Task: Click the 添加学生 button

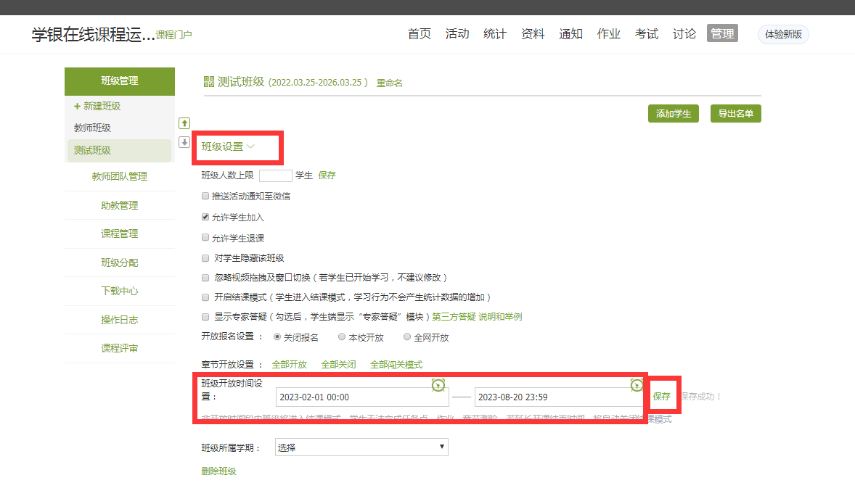Action: tap(674, 113)
